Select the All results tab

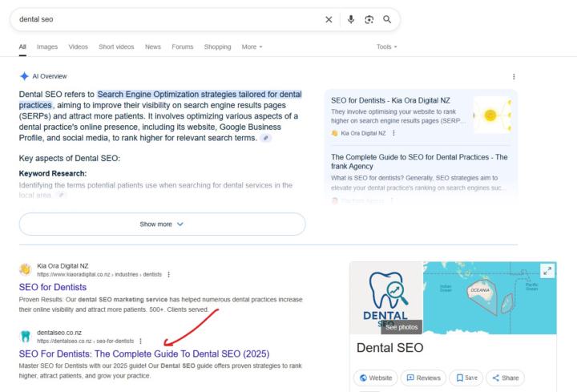tap(22, 46)
